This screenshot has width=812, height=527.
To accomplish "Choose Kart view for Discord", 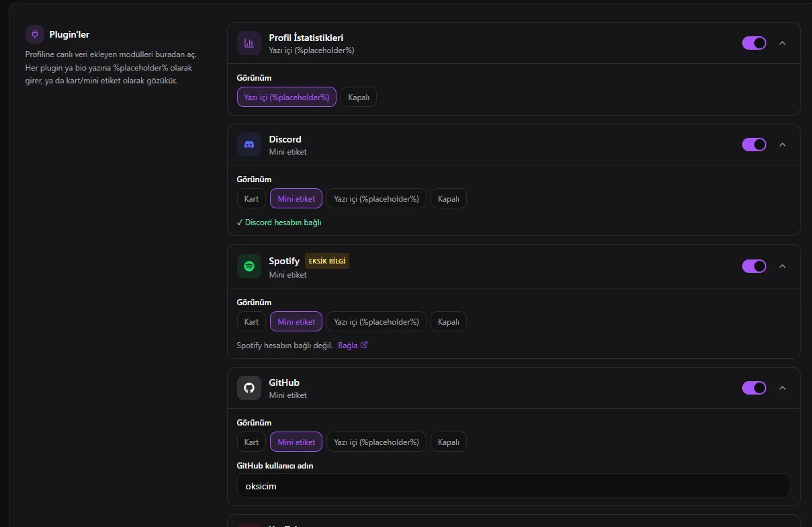I will (x=251, y=198).
